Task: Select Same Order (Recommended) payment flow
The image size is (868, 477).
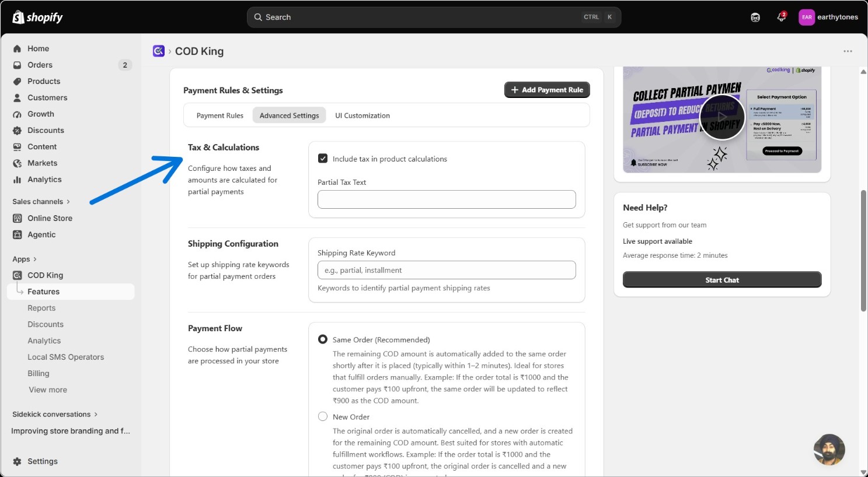Action: click(323, 339)
